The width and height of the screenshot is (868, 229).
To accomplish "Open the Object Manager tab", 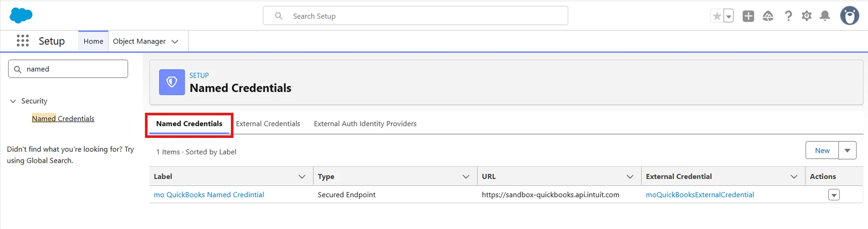I will coord(139,41).
